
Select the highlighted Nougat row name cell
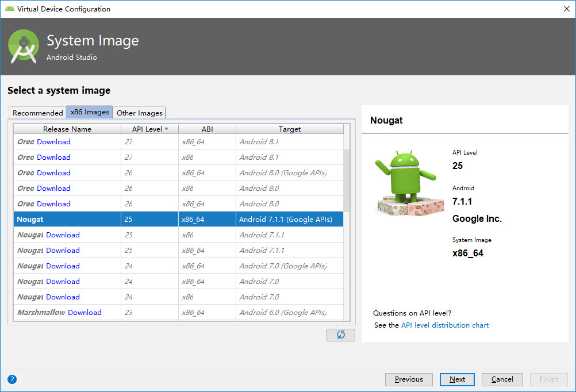67,220
